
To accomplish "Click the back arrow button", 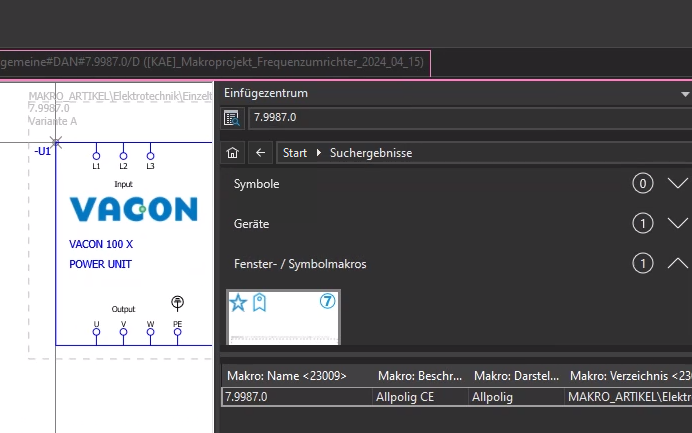I will point(260,153).
